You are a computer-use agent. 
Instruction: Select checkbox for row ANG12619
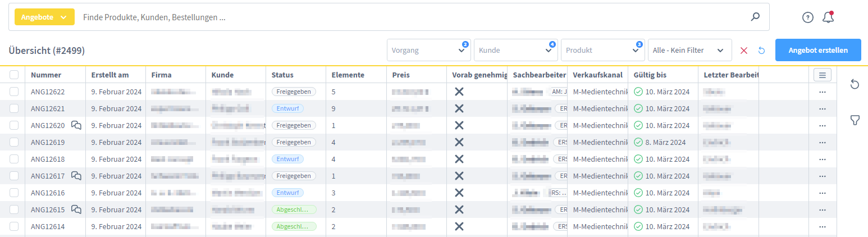(14, 142)
